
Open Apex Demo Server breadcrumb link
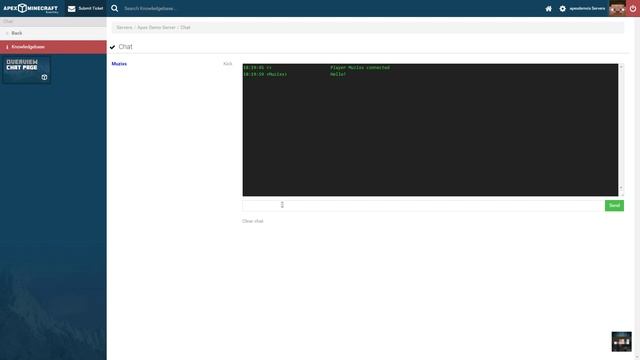(x=156, y=27)
